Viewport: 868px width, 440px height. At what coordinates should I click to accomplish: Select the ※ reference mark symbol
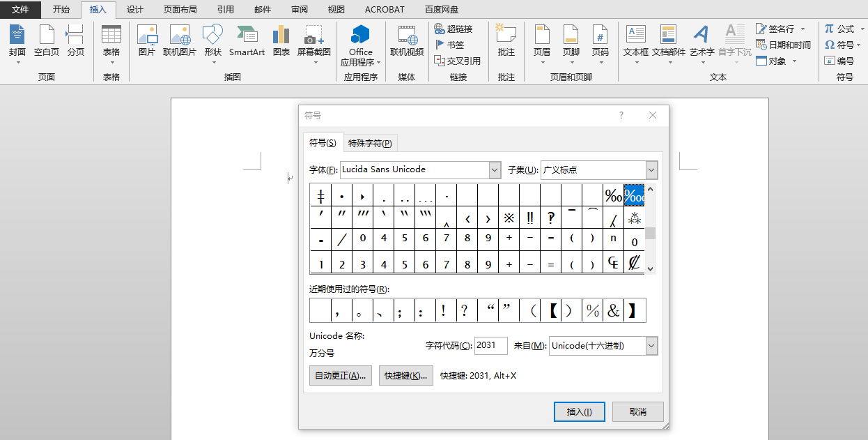click(x=509, y=218)
